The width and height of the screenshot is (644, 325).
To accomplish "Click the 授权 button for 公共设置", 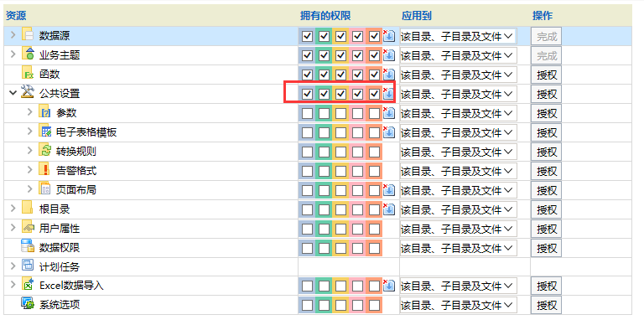I will coord(546,95).
